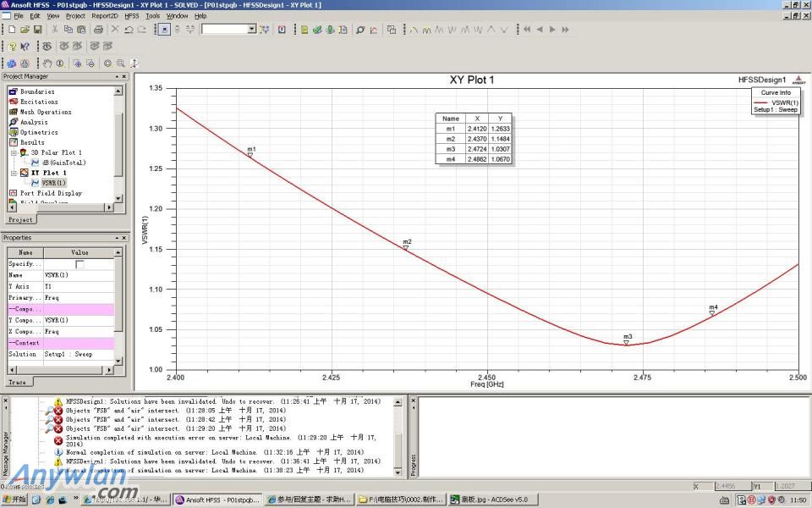Jump to first with rewind icon

click(527, 30)
